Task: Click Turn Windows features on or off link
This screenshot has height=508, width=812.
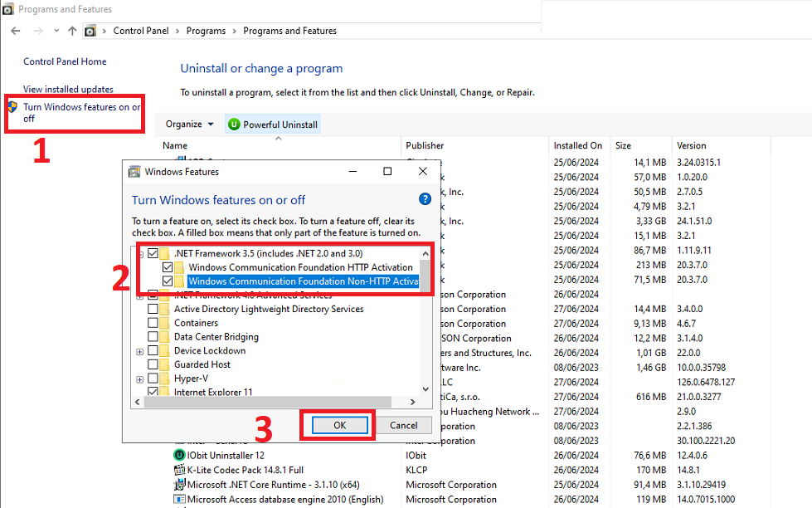Action: point(81,113)
